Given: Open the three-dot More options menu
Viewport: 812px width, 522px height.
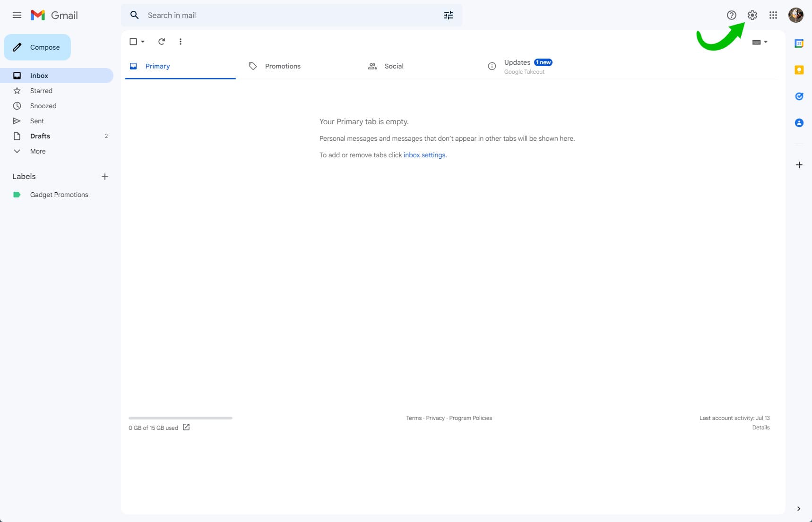Looking at the screenshot, I should click(x=180, y=42).
